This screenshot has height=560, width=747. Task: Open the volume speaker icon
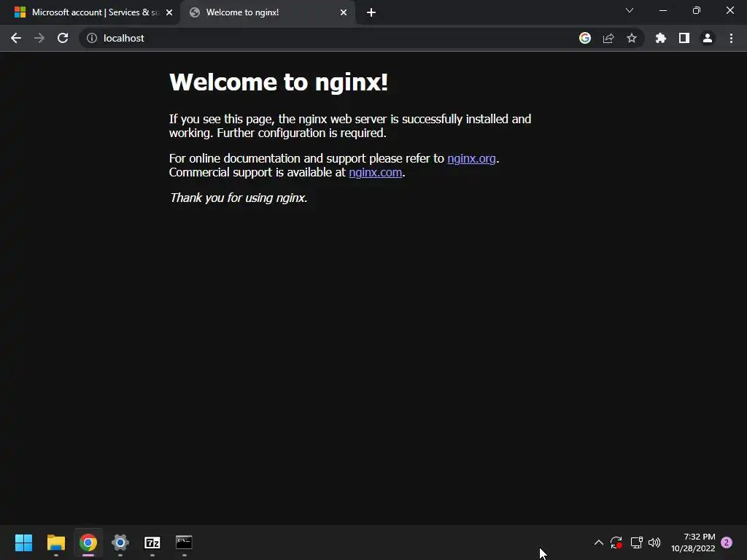654,542
